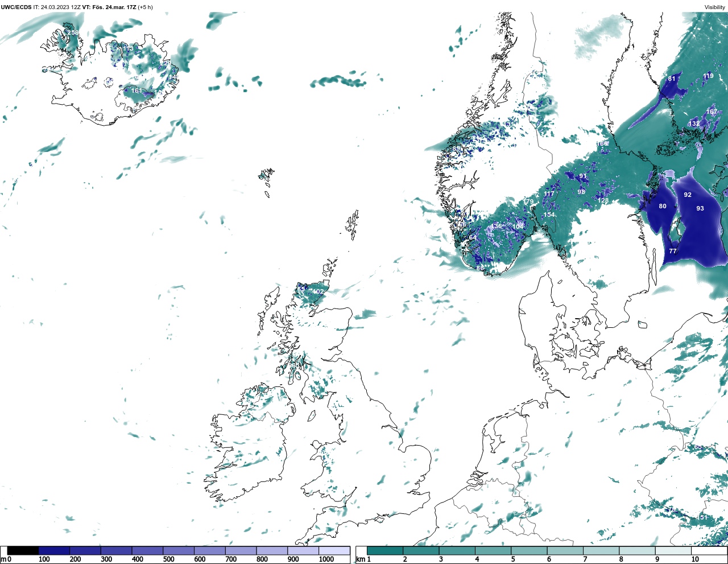Select the 167 value over Finland
Image resolution: width=728 pixels, height=564 pixels.
click(x=712, y=112)
